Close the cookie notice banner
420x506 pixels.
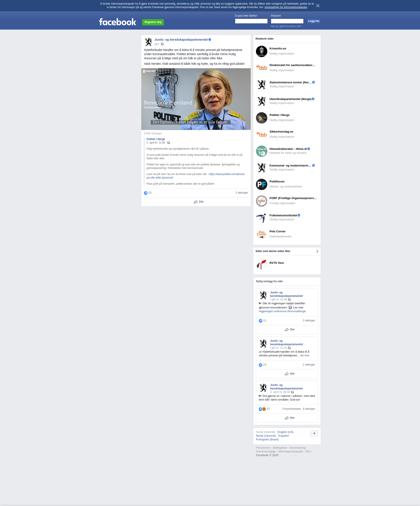click(318, 6)
